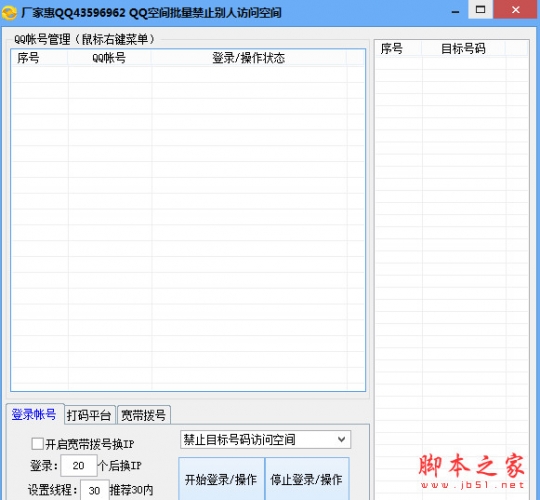Click the 登录/操作状态 column header

[249, 58]
